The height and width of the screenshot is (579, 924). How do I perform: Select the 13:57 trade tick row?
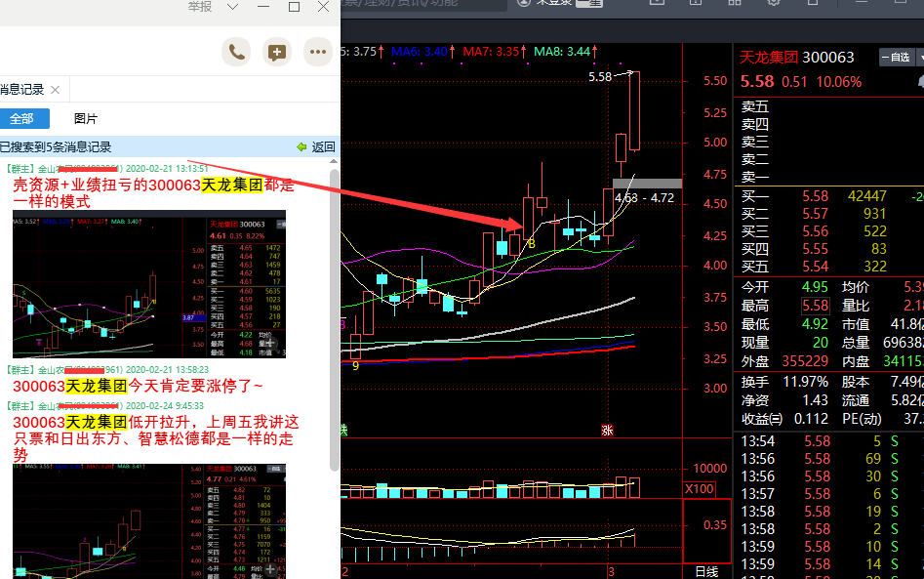pos(828,494)
